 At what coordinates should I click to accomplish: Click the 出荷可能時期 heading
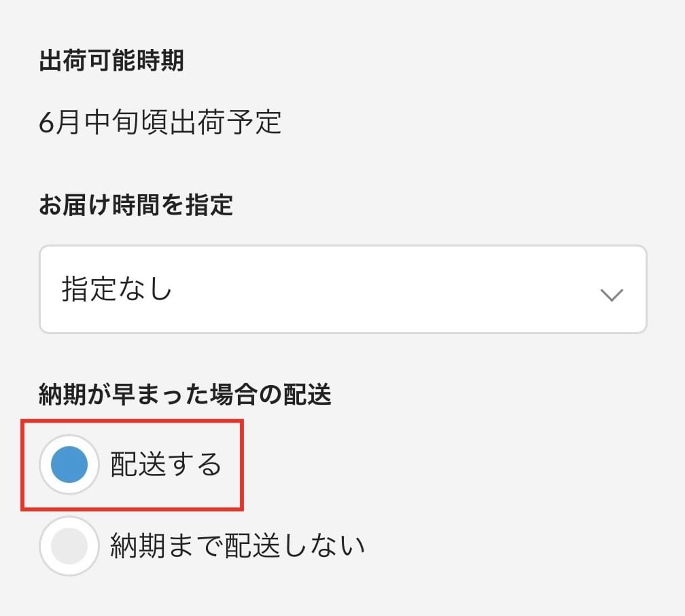pos(111,62)
